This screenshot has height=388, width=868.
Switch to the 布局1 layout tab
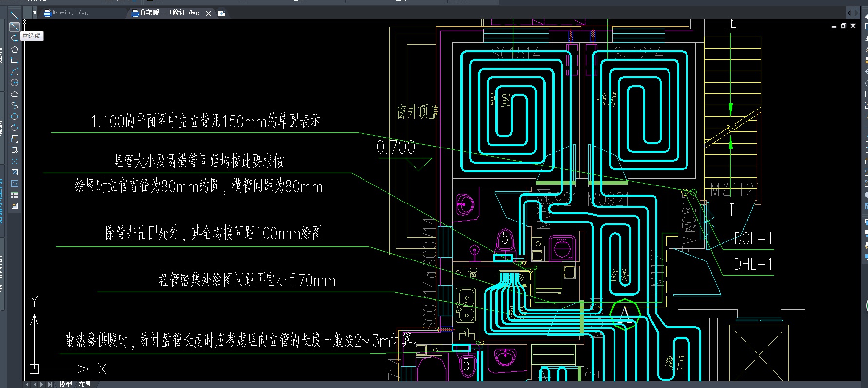[x=86, y=384]
